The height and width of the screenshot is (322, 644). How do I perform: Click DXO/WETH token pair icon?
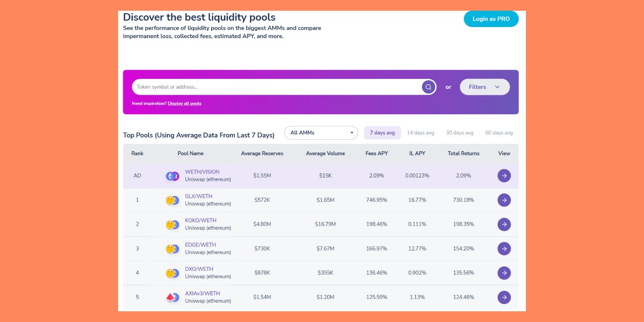(x=173, y=273)
